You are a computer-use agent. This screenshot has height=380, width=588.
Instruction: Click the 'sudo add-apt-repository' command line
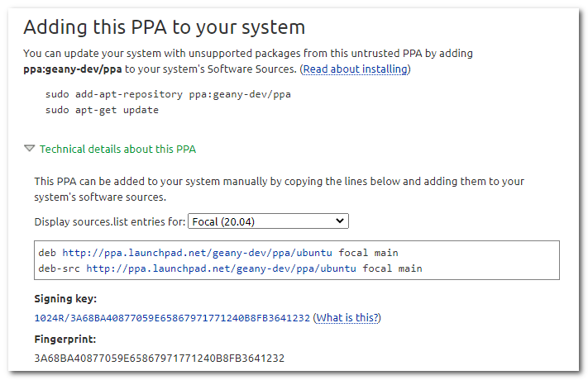click(x=168, y=95)
